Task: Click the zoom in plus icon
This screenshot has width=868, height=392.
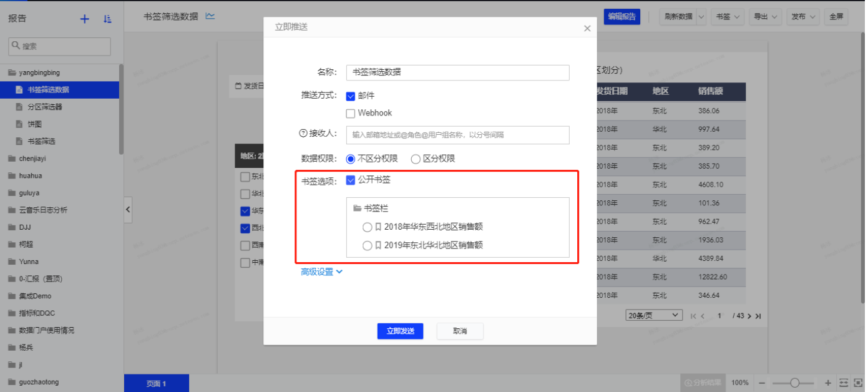Action: coord(828,383)
